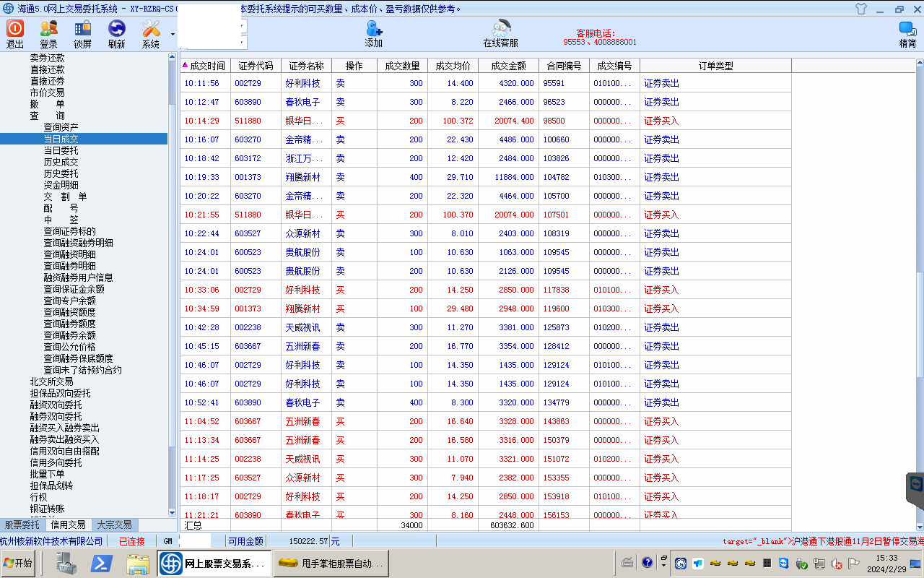The width and height of the screenshot is (924, 578).
Task: Open 查询资产 in the sidebar tree
Action: click(61, 127)
